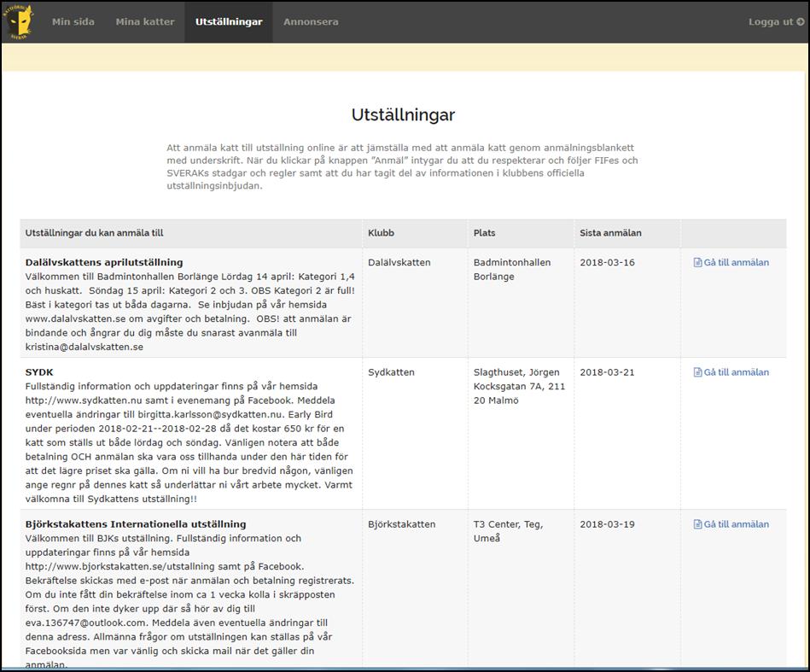This screenshot has width=810, height=672.
Task: Click the Plats column header
Action: point(485,233)
